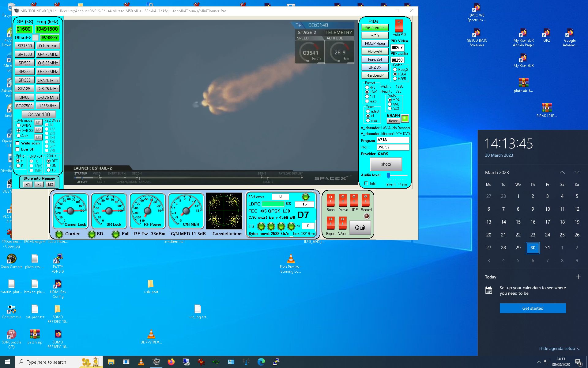
Task: Click the green GRAPH indicator button
Action: click(405, 118)
